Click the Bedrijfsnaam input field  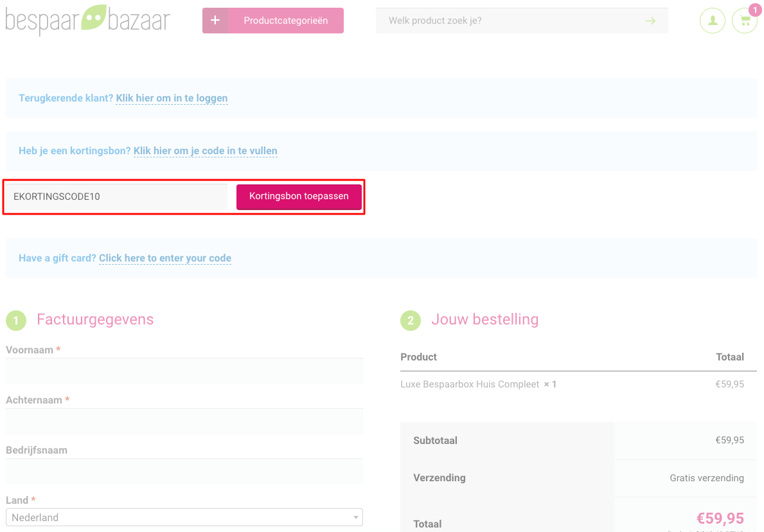pos(184,471)
